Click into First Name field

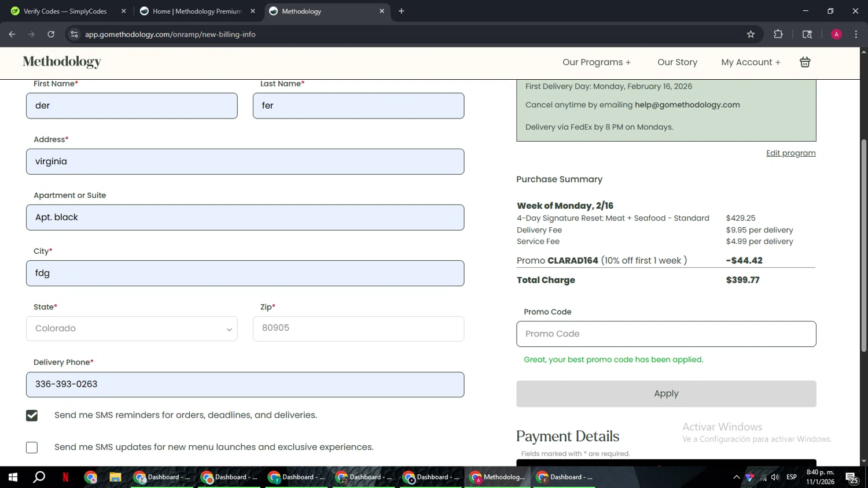click(132, 106)
